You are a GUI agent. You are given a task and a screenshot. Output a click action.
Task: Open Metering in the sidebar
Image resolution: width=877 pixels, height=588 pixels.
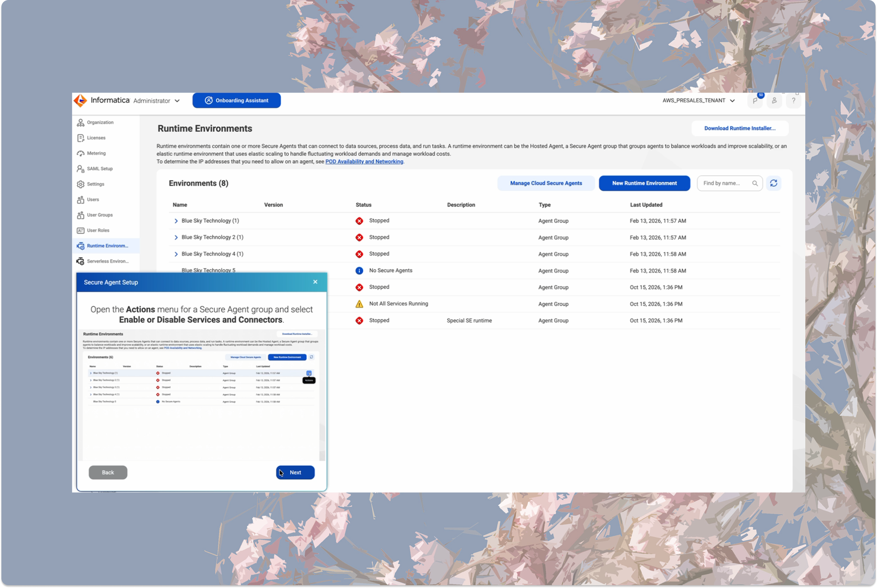pyautogui.click(x=96, y=153)
